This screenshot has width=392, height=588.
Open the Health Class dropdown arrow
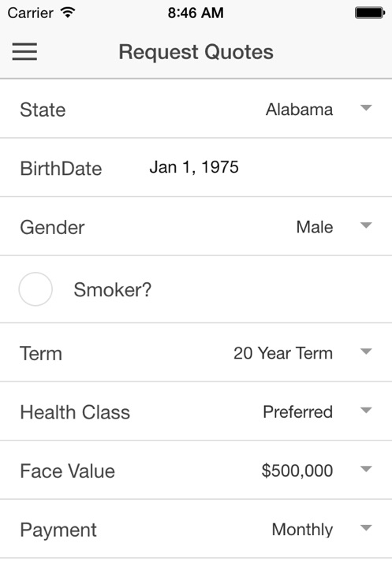(x=366, y=410)
